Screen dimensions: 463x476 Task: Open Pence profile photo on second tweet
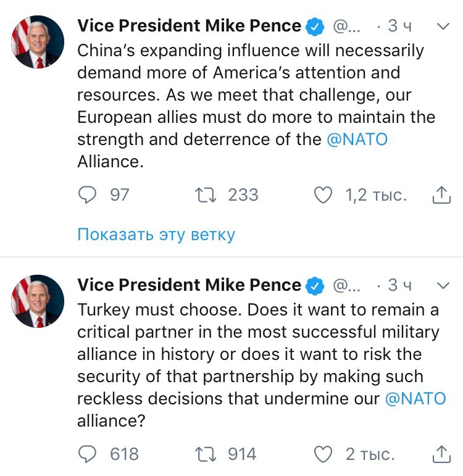pyautogui.click(x=38, y=301)
